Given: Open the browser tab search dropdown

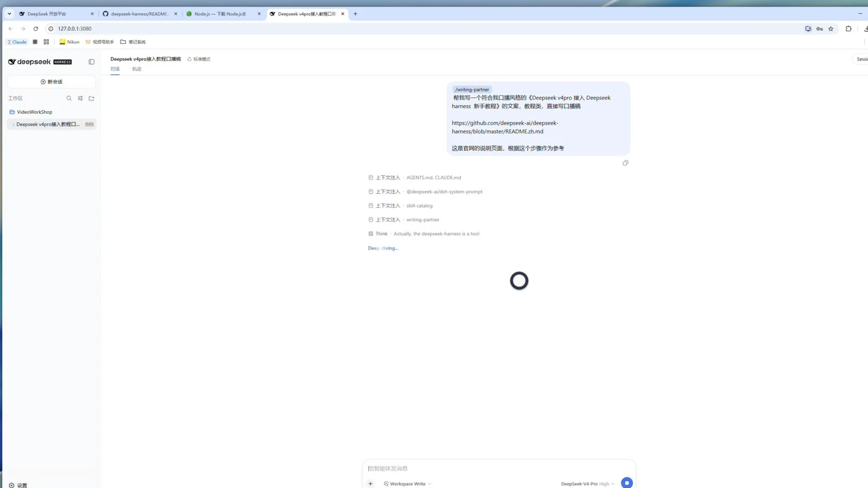Looking at the screenshot, I should tap(9, 14).
